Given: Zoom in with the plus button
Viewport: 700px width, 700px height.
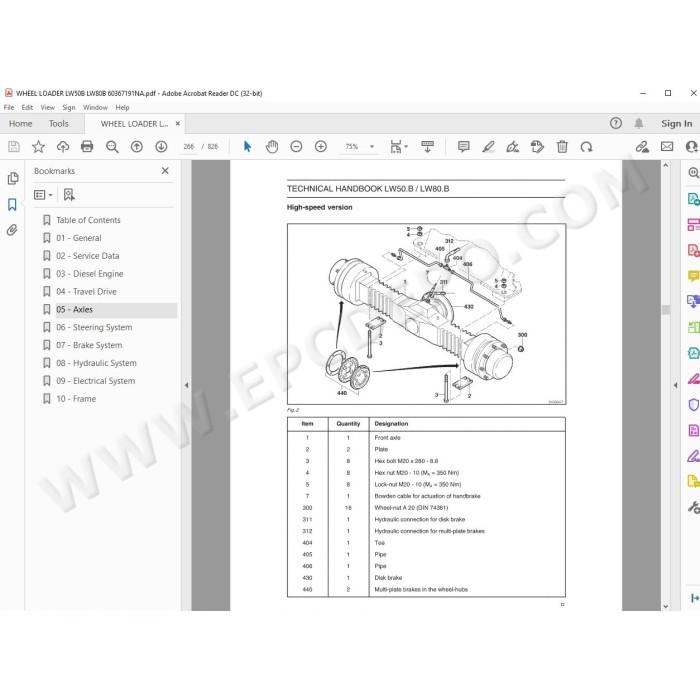Looking at the screenshot, I should tap(321, 146).
